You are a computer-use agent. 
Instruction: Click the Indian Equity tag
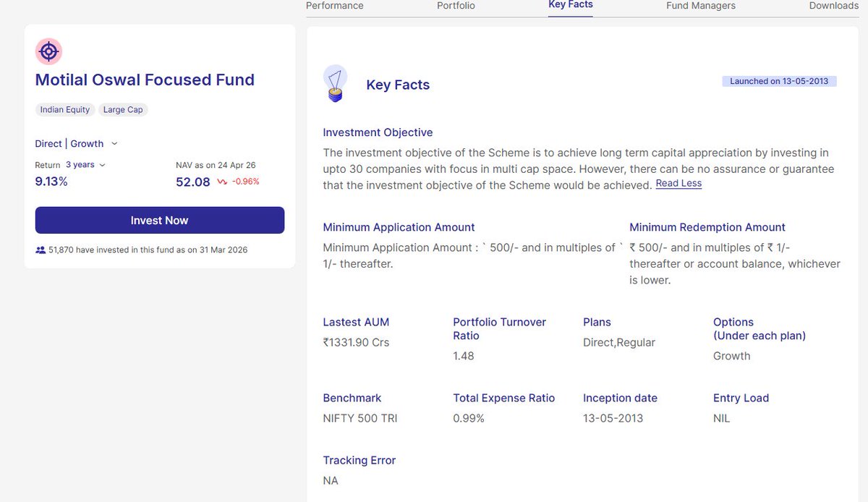(65, 110)
